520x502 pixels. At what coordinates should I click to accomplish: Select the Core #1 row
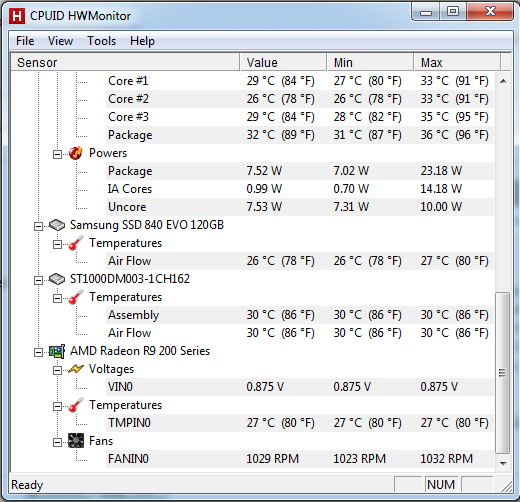tap(300, 81)
